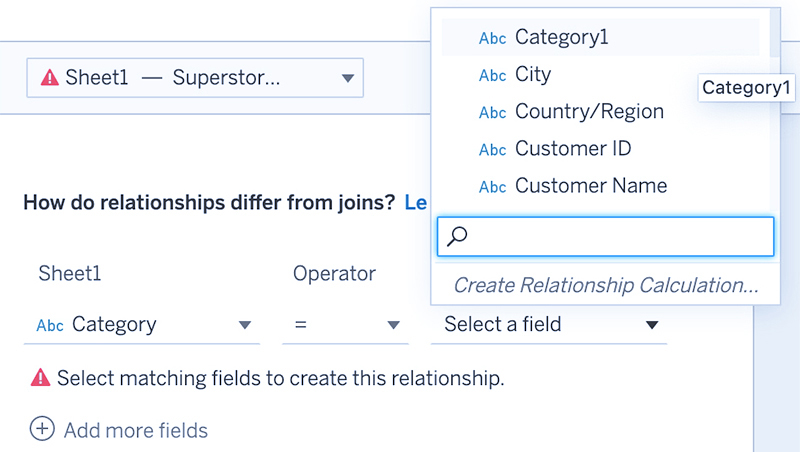Click Add more fields

point(136,430)
